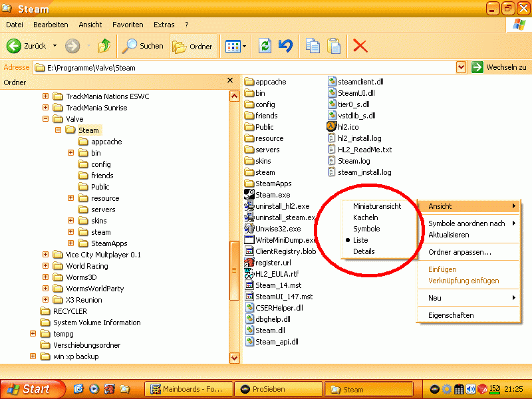Open the Ansicht menu in menu bar
The height and width of the screenshot is (399, 532).
pyautogui.click(x=90, y=25)
